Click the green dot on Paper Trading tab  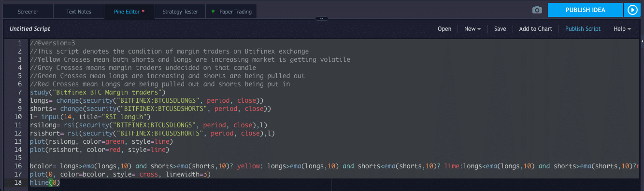pyautogui.click(x=213, y=11)
